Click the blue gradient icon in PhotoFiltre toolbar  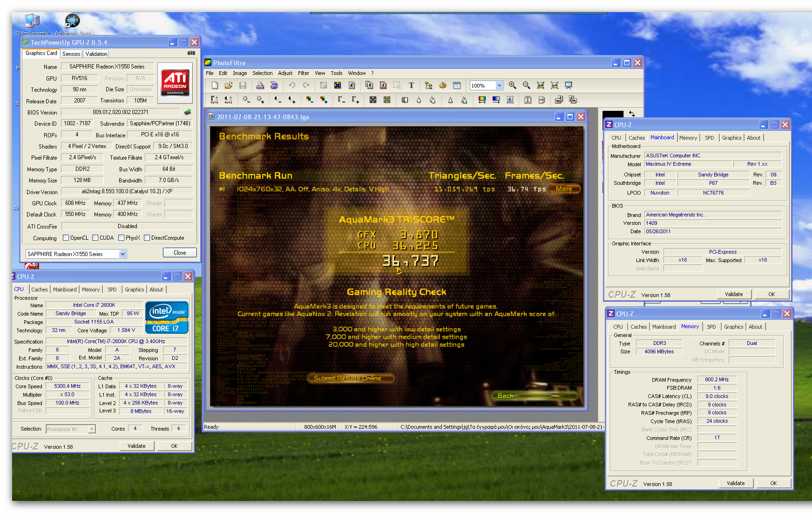(496, 100)
